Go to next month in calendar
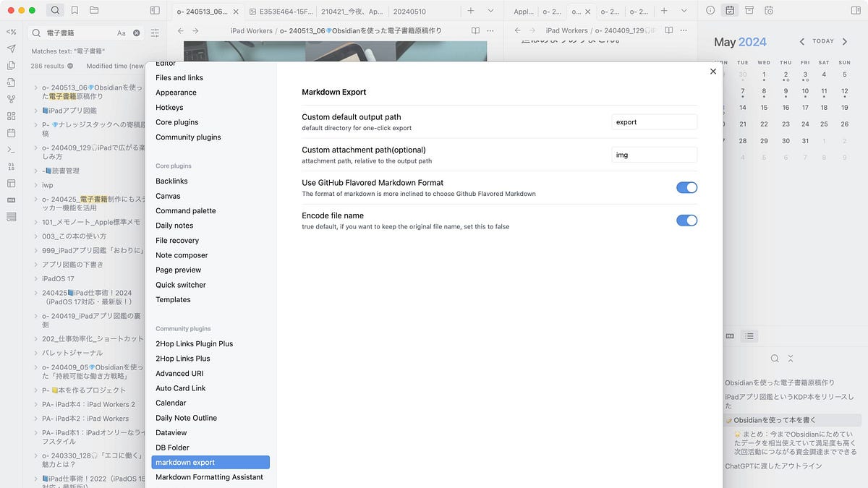 point(845,42)
